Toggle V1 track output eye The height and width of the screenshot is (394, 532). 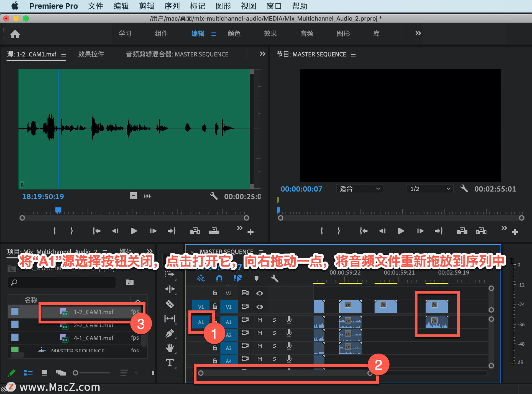click(x=260, y=307)
